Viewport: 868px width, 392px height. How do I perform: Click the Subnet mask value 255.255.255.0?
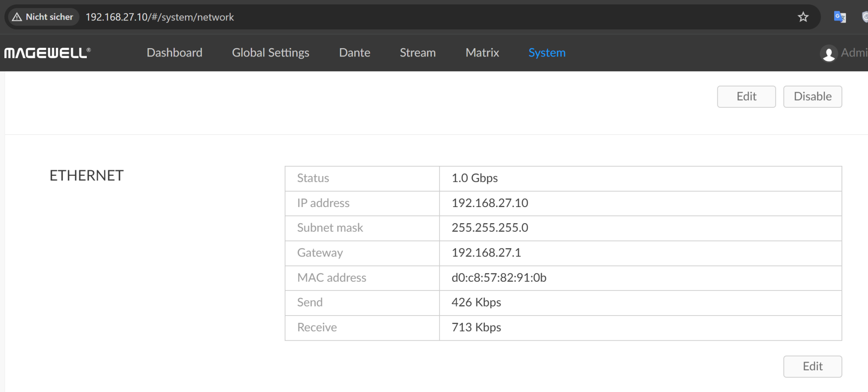click(490, 228)
